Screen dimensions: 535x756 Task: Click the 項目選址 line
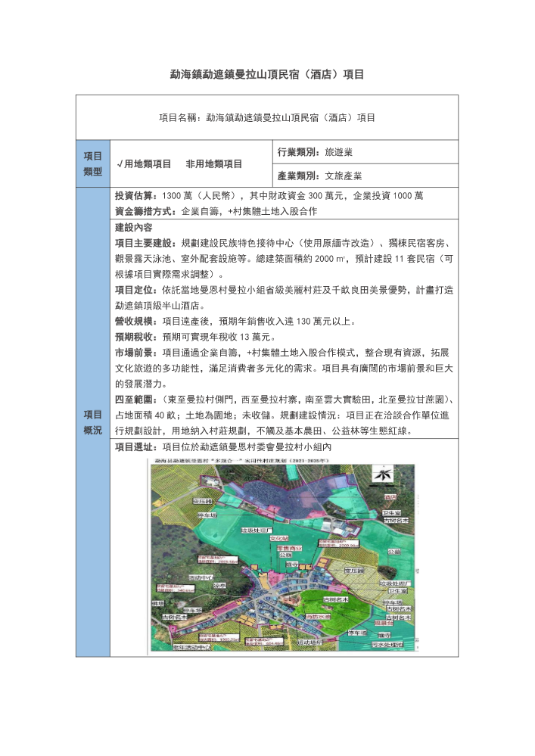tap(223, 447)
